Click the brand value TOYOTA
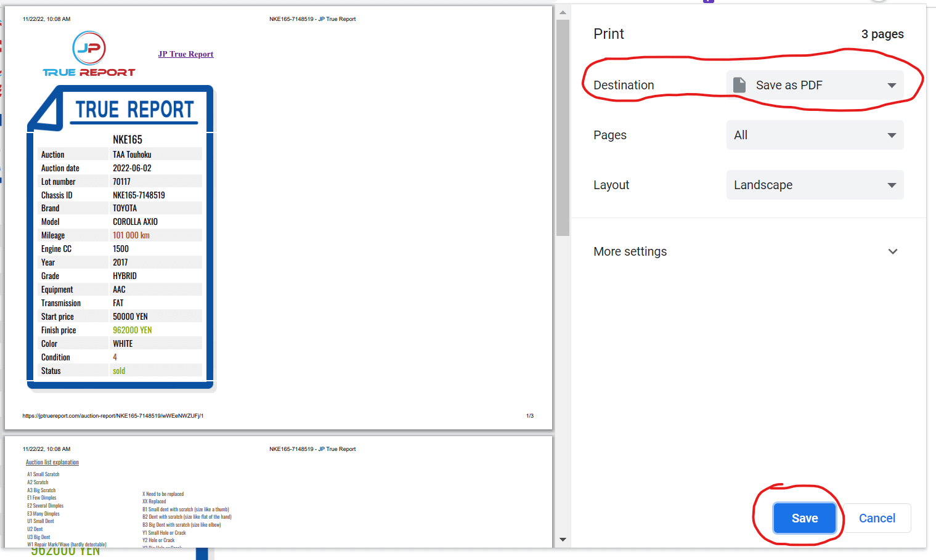The width and height of the screenshot is (936, 560). point(124,208)
